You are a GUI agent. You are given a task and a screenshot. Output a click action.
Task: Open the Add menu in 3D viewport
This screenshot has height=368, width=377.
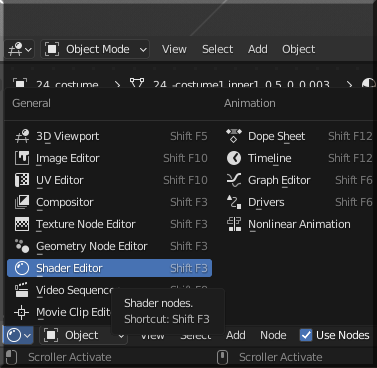pos(258,49)
